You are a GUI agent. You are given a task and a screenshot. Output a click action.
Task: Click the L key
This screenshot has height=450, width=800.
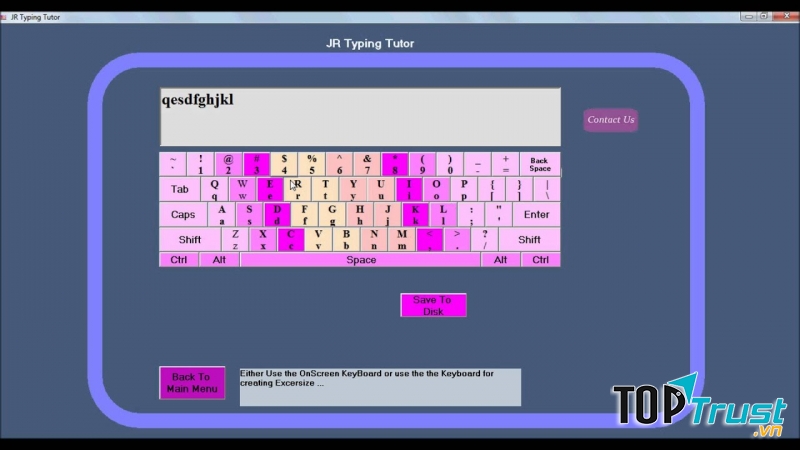coord(443,215)
